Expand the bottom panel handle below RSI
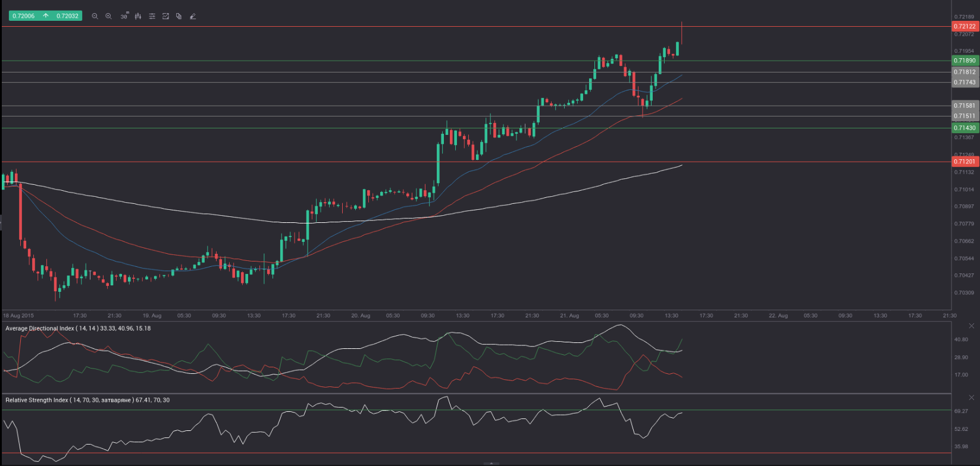Image resolution: width=980 pixels, height=466 pixels. click(x=490, y=464)
